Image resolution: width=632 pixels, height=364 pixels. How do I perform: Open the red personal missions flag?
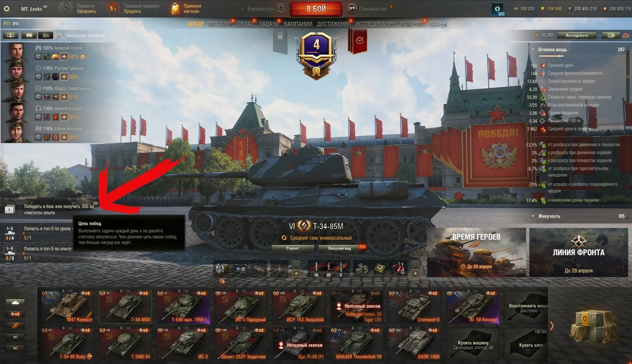[358, 41]
